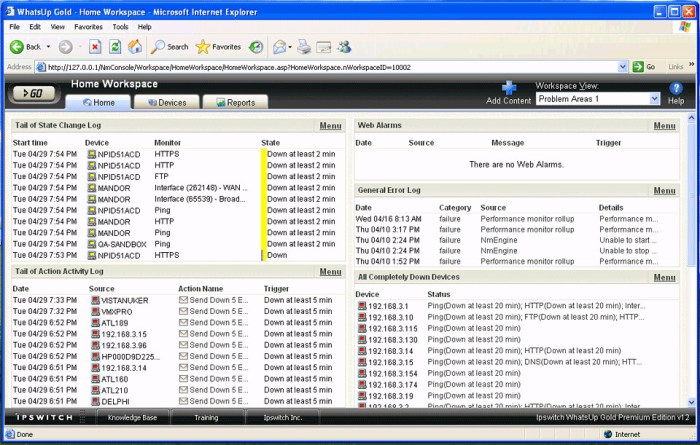The image size is (700, 445).
Task: Click yellow state indicator for QA-SANDBOX row
Action: click(x=263, y=244)
